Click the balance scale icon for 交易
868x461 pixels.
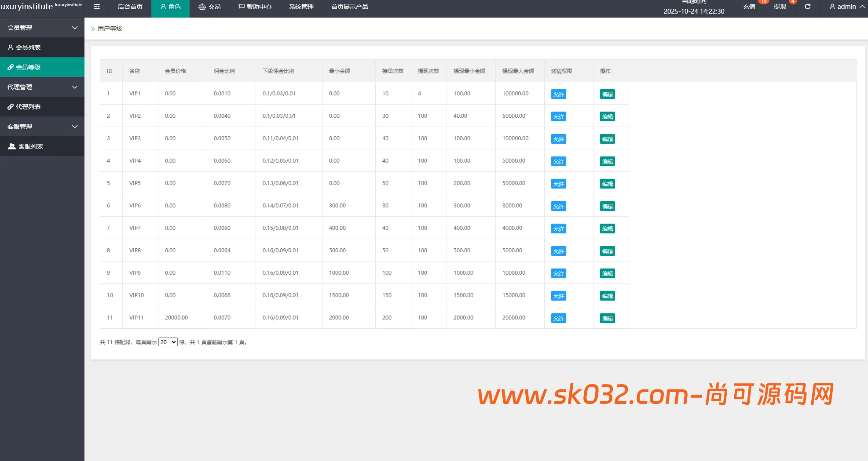click(x=202, y=7)
